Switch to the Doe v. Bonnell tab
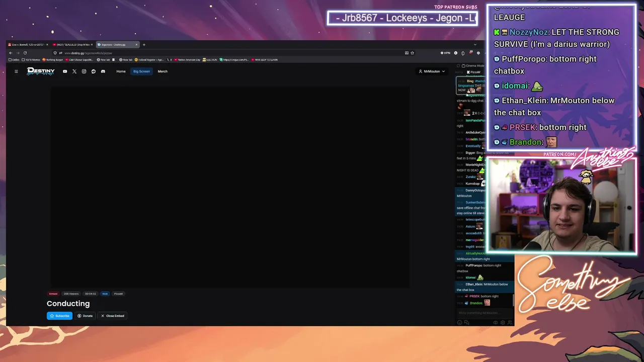This screenshot has width=644, height=362. point(28,45)
